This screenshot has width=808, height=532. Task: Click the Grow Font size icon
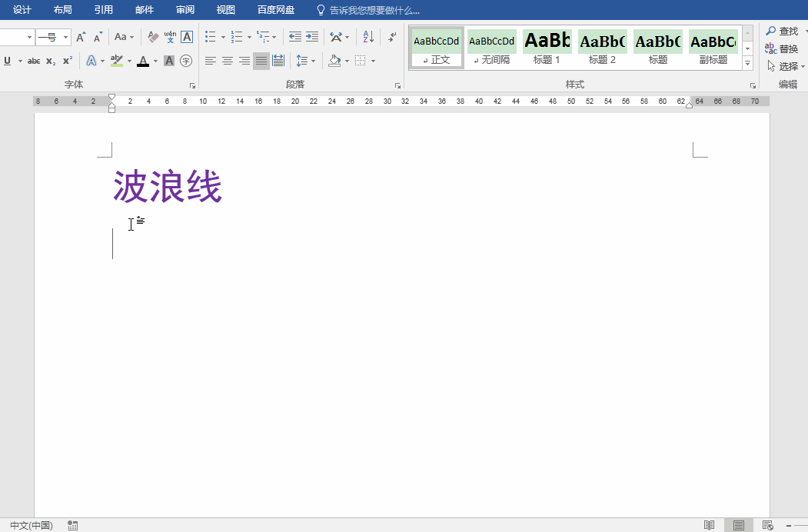coord(81,37)
